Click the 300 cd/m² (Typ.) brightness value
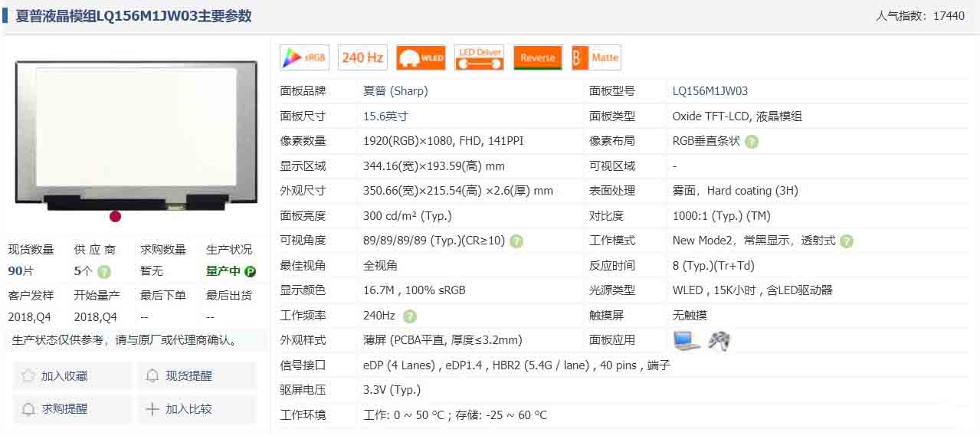 408,216
